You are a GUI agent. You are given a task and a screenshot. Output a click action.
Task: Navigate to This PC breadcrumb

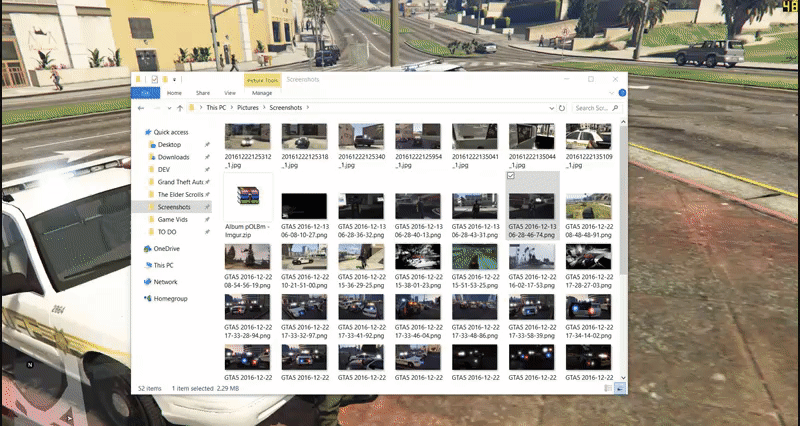coord(216,108)
